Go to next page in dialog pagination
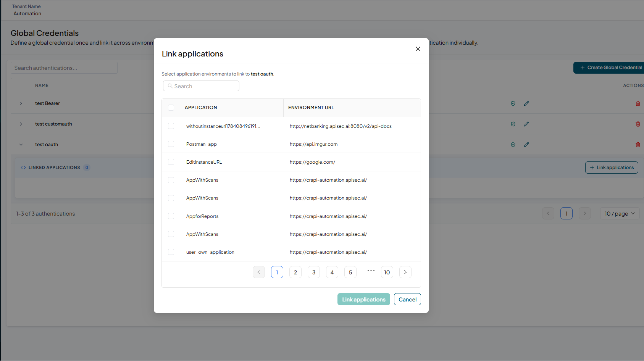Image resolution: width=644 pixels, height=361 pixels. [x=405, y=272]
